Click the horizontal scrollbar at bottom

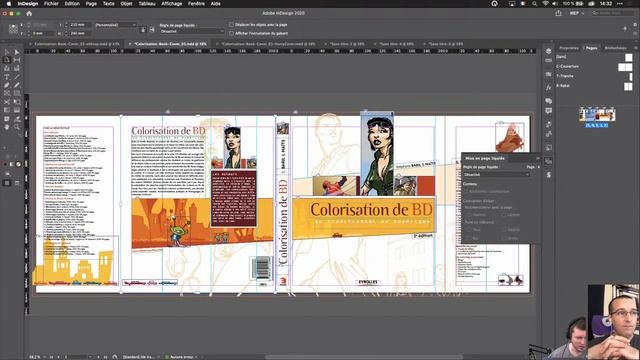point(363,357)
